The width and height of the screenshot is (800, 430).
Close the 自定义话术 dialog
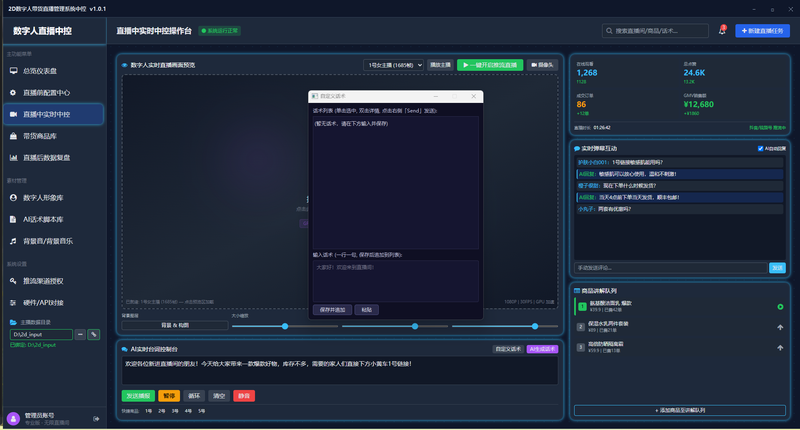[473, 96]
